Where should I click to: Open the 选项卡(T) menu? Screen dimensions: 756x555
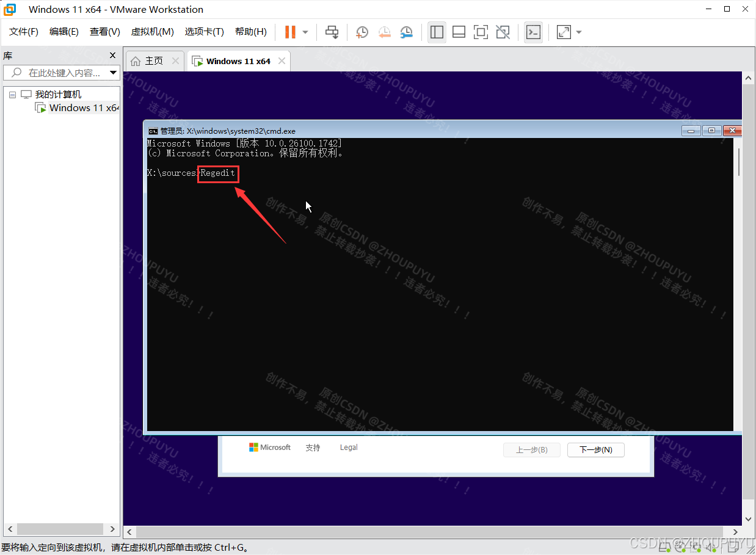coord(205,32)
